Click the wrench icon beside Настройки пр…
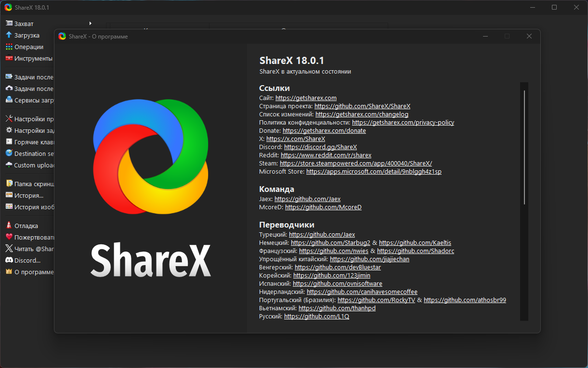The image size is (588, 368). [x=9, y=119]
